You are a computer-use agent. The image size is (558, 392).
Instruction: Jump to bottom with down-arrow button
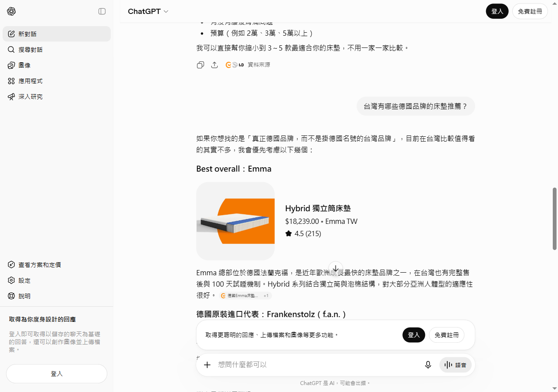coord(336,268)
